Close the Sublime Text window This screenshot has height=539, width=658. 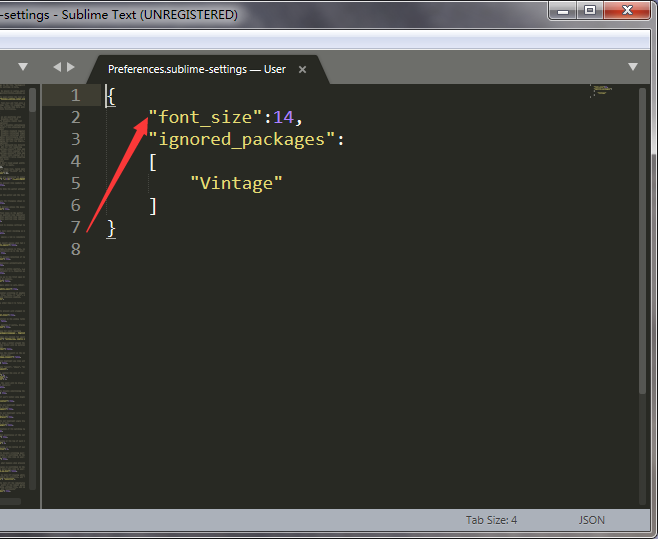click(627, 10)
